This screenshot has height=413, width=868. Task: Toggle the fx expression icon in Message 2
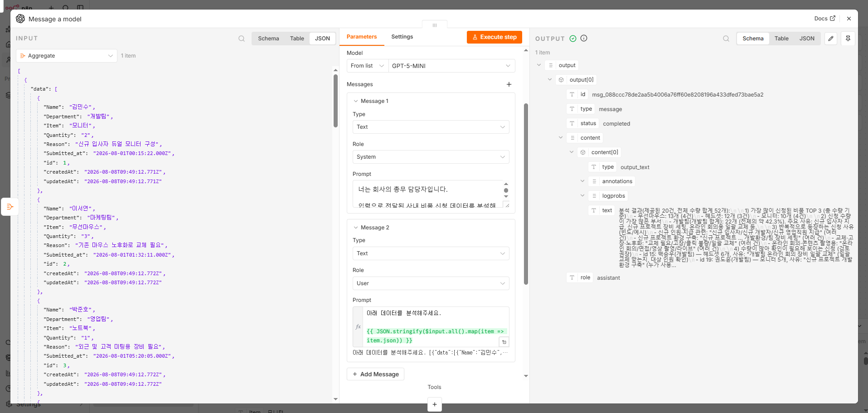click(358, 326)
